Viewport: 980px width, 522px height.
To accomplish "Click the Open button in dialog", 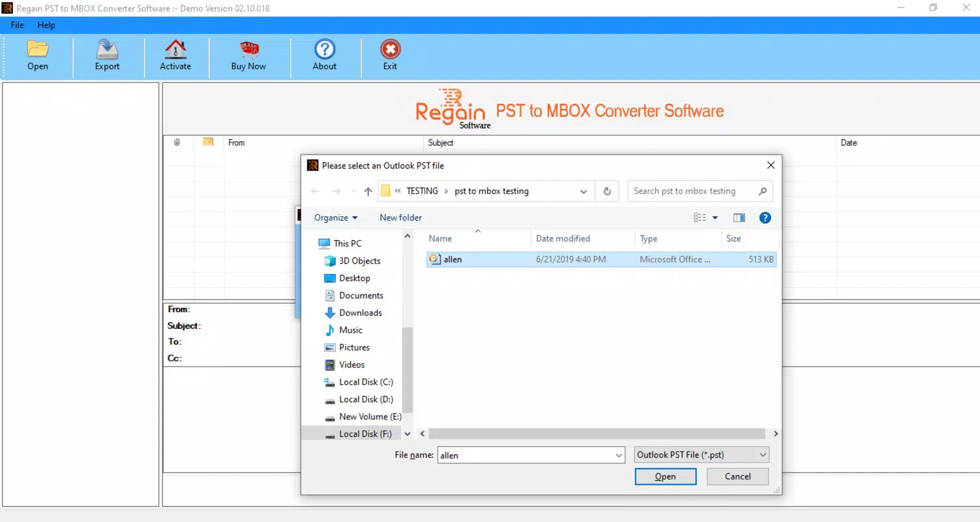I will click(666, 476).
